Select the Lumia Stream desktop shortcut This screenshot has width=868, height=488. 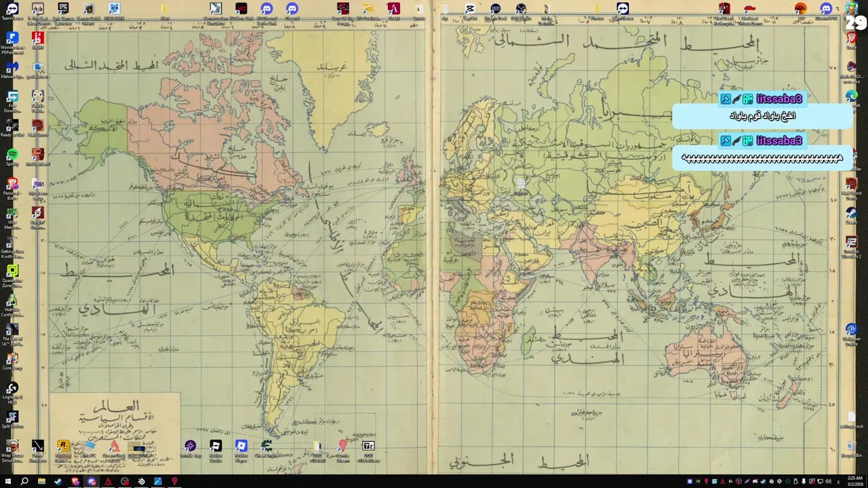coord(343,451)
